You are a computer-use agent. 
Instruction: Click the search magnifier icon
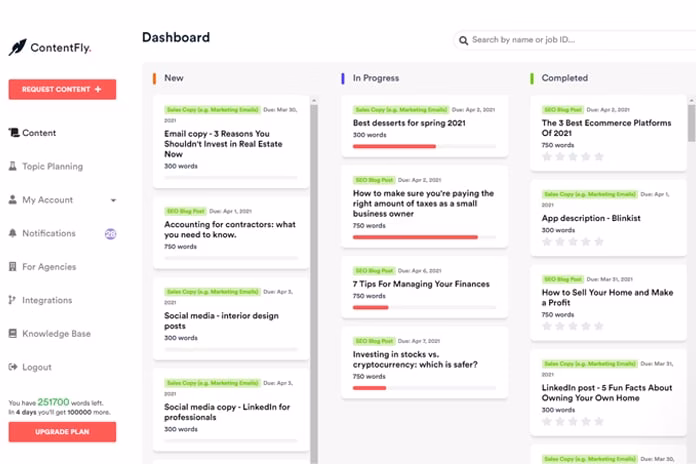coord(463,41)
